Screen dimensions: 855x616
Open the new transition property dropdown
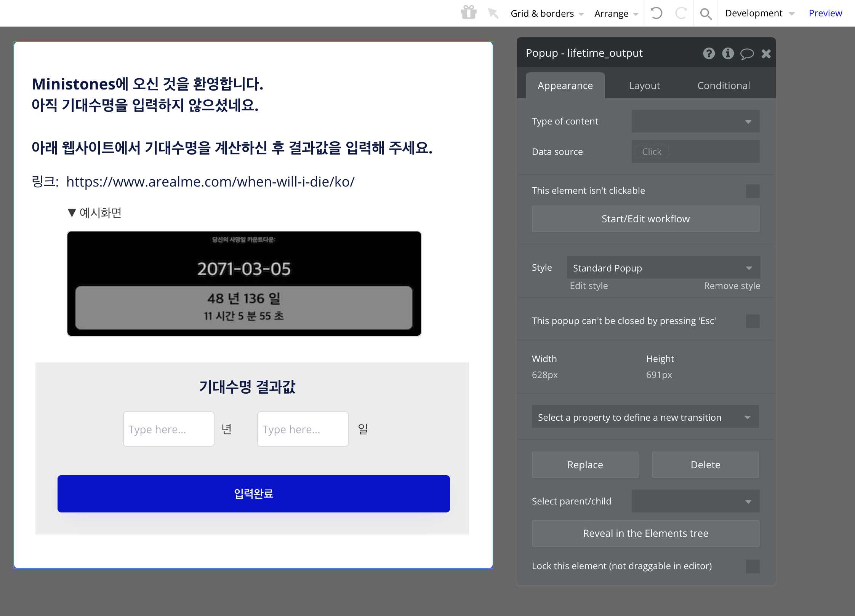coord(645,417)
